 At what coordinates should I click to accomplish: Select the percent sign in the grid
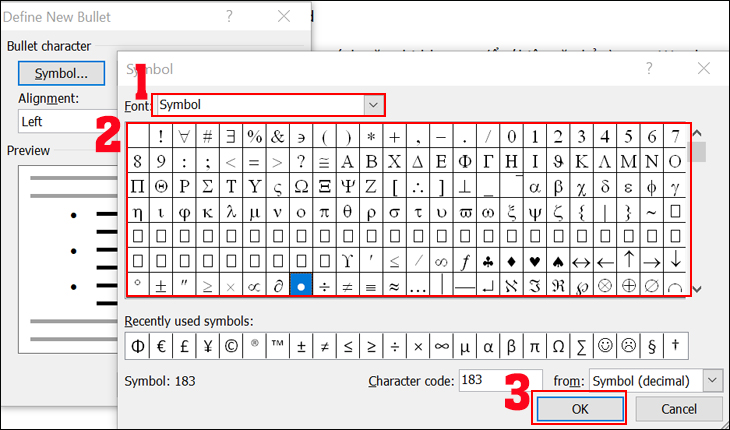[254, 136]
